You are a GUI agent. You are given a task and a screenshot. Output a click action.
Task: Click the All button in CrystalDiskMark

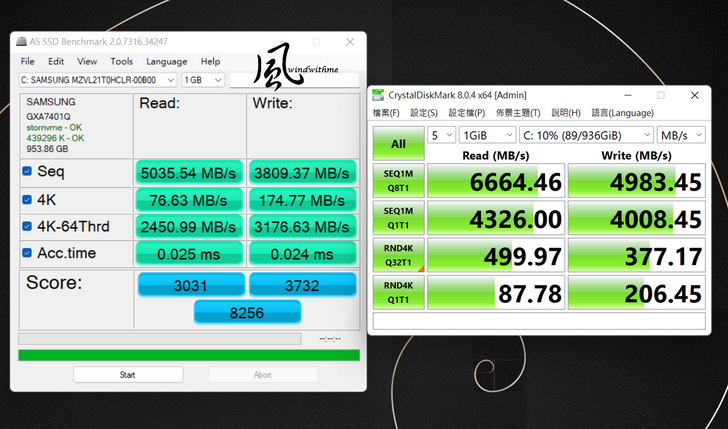(398, 144)
